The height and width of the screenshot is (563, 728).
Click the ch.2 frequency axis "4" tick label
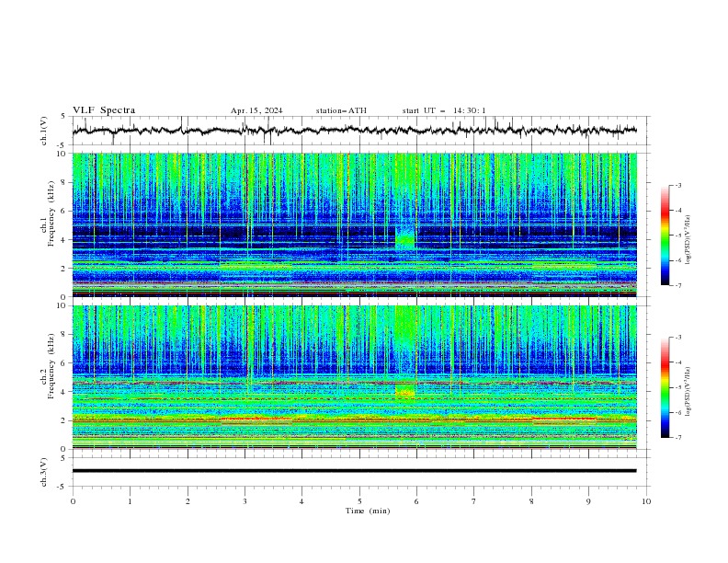tap(64, 392)
